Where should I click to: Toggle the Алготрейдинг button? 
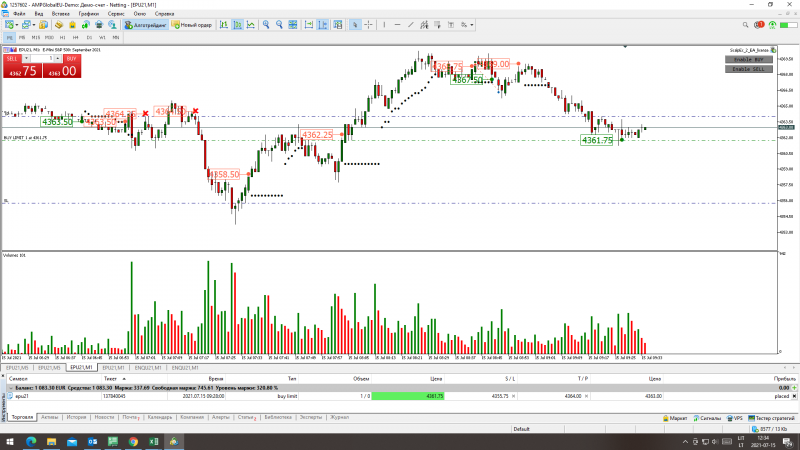[x=146, y=24]
